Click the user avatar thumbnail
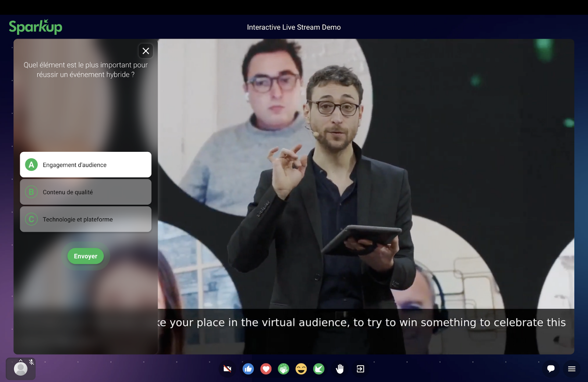This screenshot has width=588, height=382. click(21, 369)
